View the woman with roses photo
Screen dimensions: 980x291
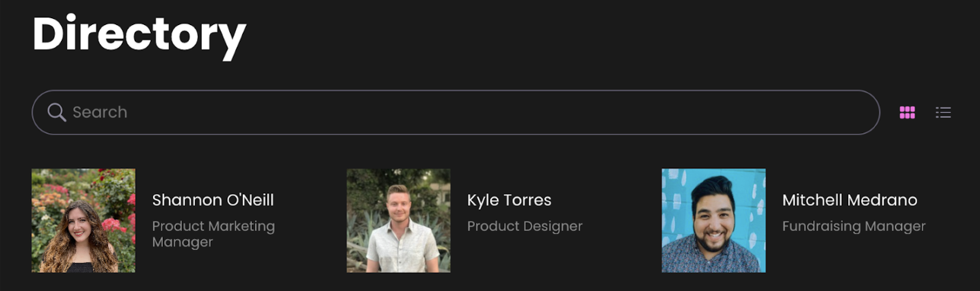point(84,221)
